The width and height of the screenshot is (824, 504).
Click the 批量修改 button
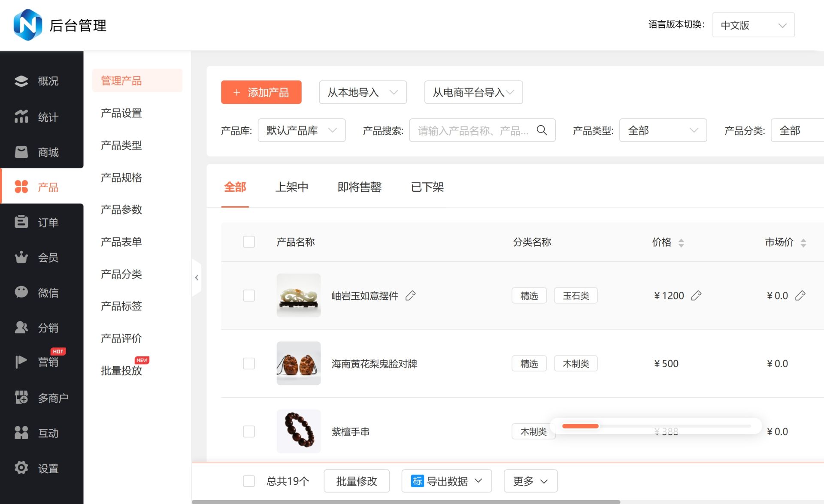(x=356, y=481)
